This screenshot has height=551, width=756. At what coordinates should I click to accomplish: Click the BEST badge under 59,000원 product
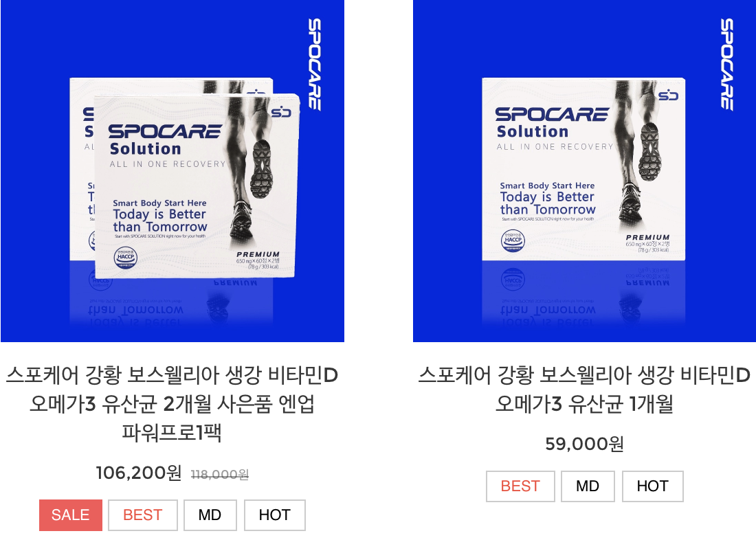[520, 486]
